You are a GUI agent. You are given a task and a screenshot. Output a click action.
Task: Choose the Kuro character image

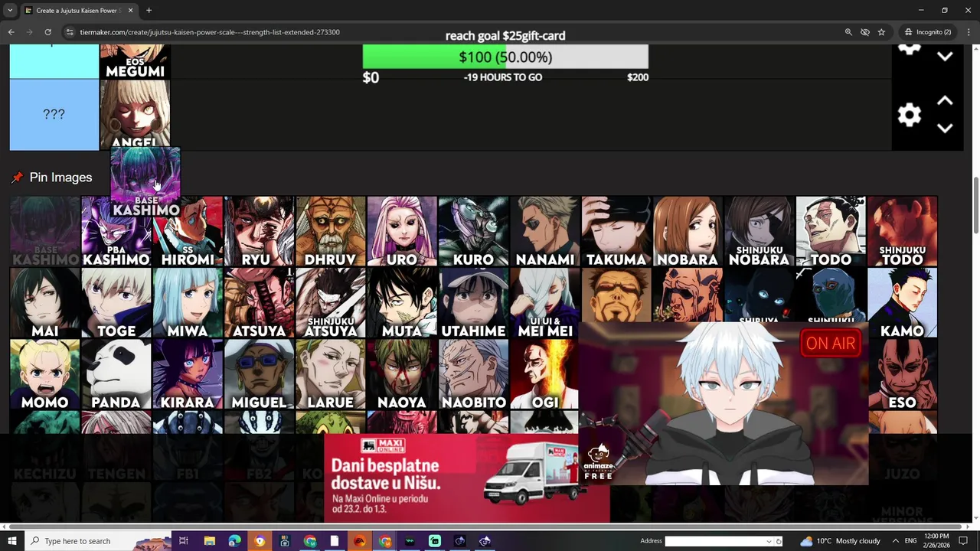point(473,231)
